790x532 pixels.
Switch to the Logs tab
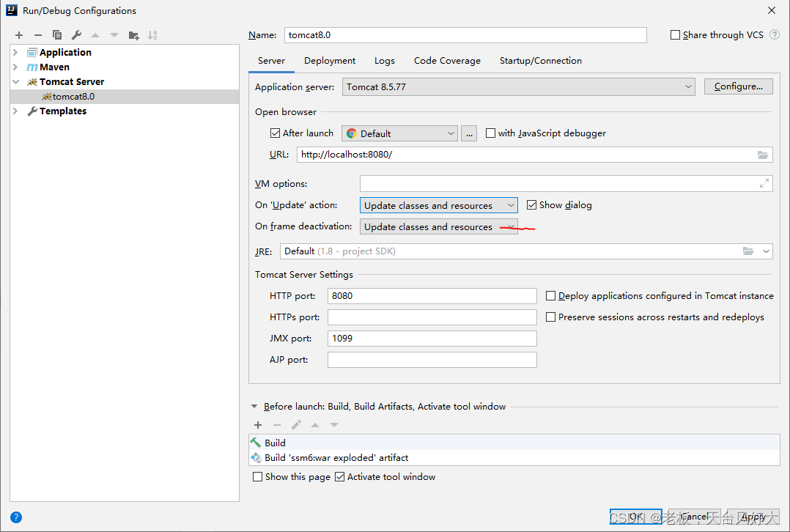(385, 60)
